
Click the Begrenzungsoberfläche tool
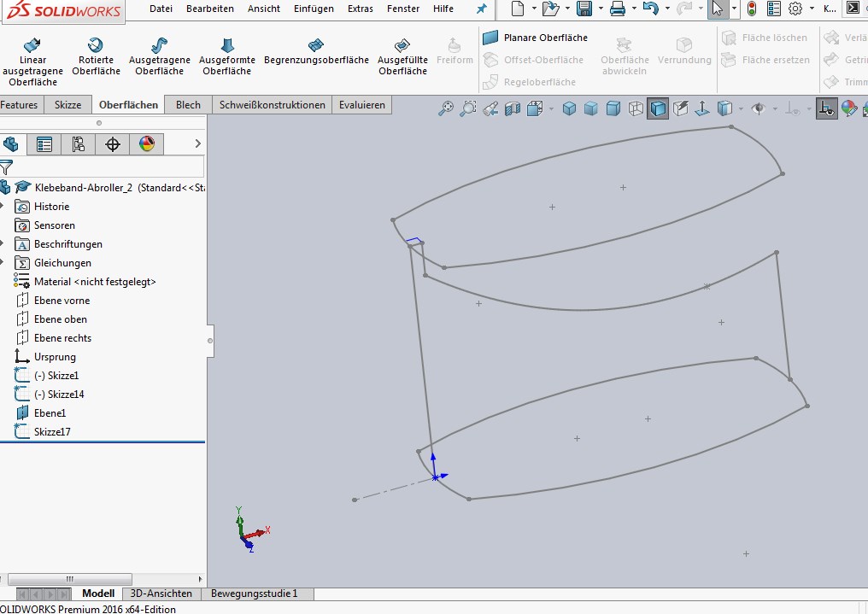tap(316, 51)
